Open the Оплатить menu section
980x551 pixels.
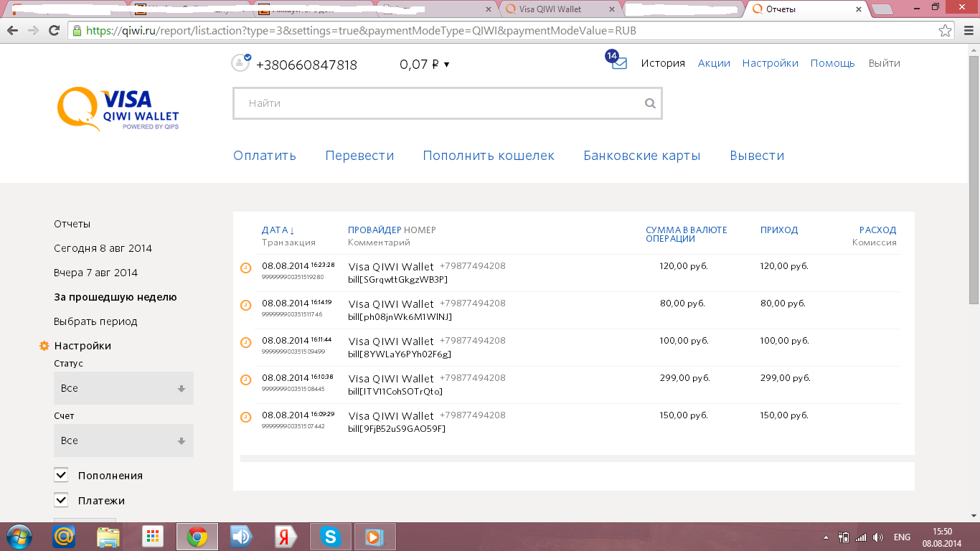pos(265,156)
